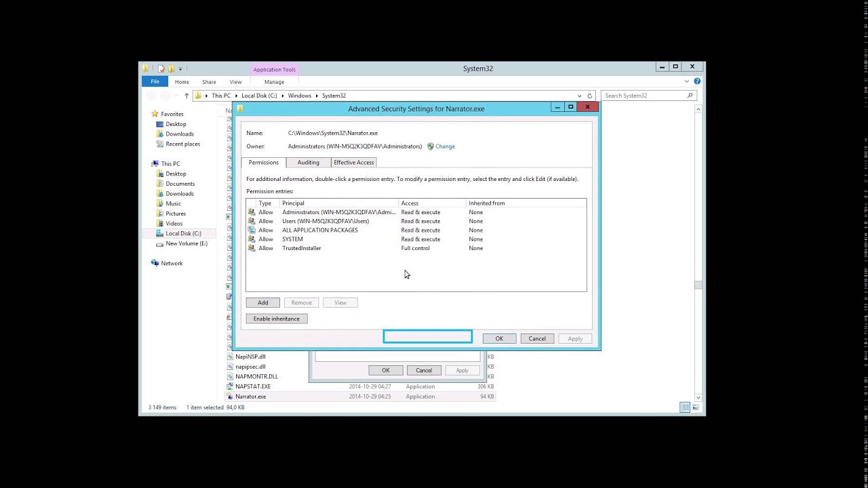Sort by the Principal column header

point(339,203)
